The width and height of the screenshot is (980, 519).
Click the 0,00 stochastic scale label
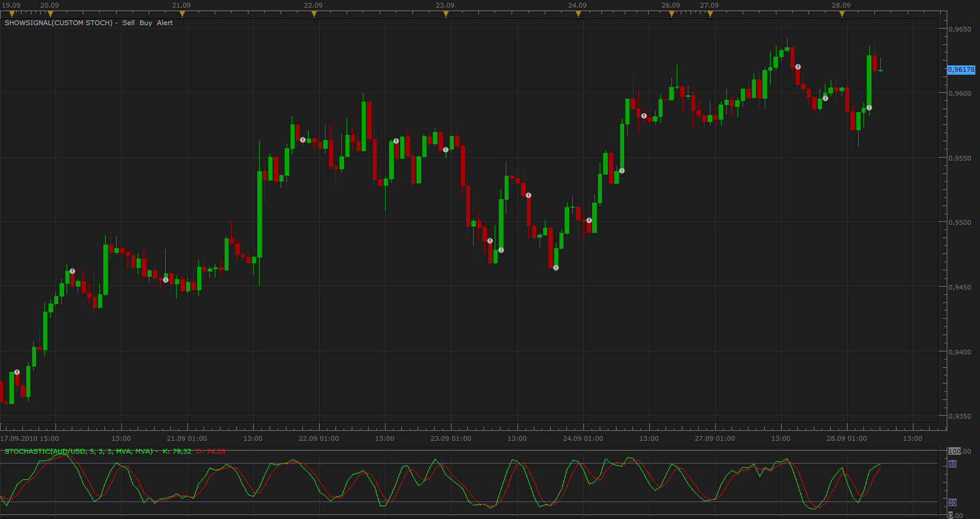tap(956, 515)
